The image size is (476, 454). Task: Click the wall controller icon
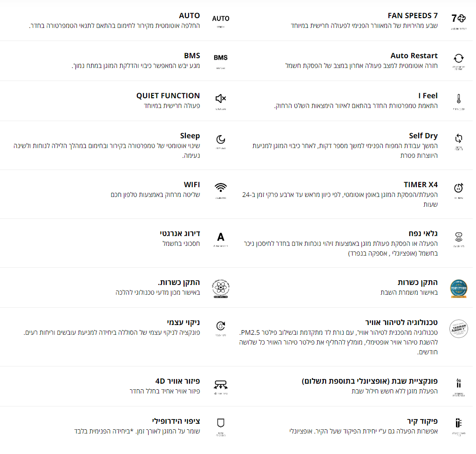point(458,423)
